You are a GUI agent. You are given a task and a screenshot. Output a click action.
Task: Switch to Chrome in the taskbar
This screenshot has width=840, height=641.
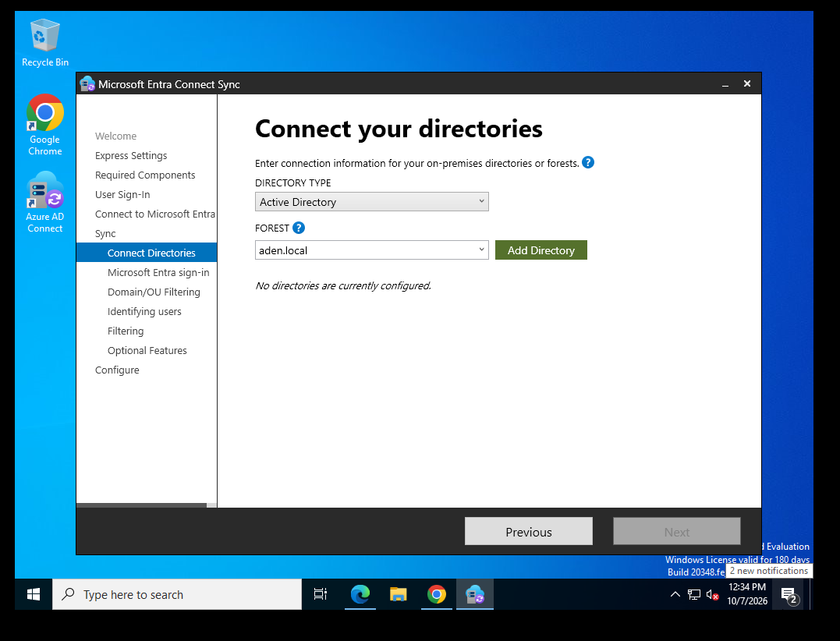coord(437,594)
